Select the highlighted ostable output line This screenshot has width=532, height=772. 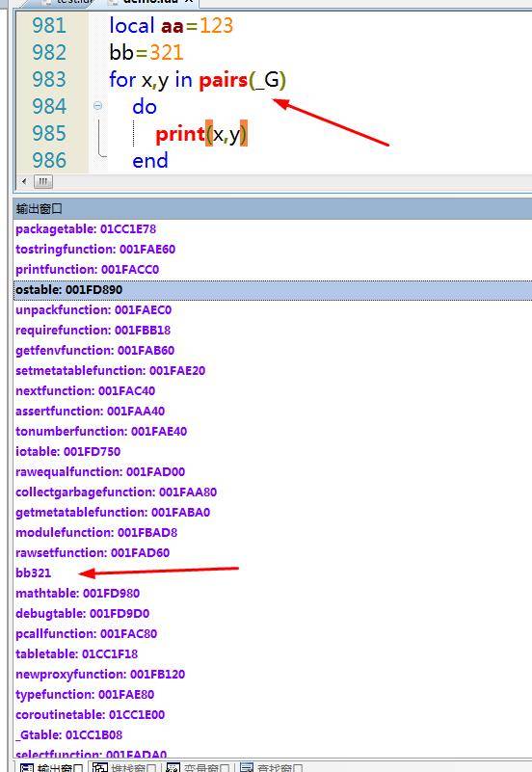pyautogui.click(x=273, y=289)
